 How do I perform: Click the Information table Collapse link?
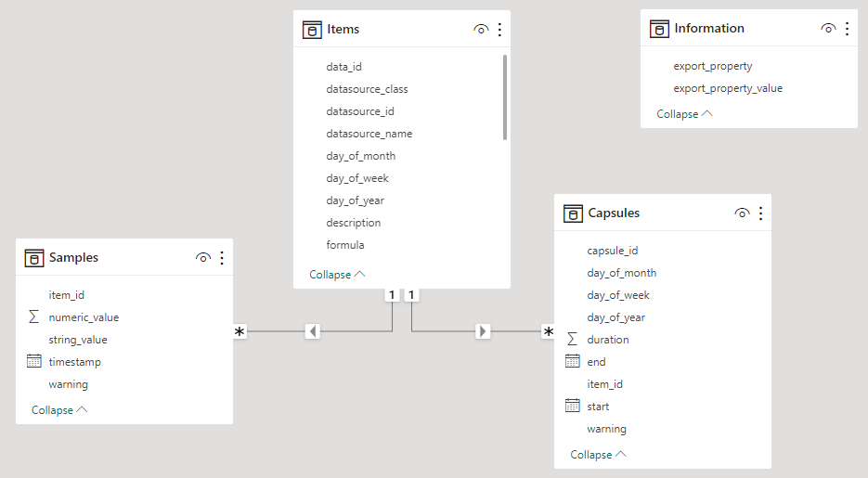tap(684, 114)
